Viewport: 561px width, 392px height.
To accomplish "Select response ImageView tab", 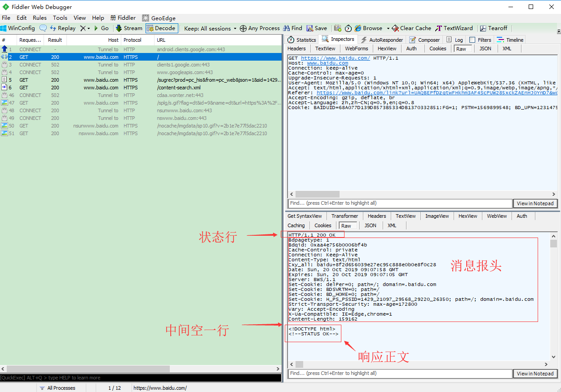I will [437, 216].
